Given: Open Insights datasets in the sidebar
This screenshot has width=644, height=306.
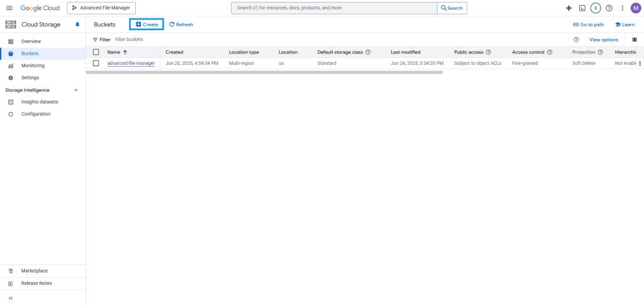Looking at the screenshot, I should 39,102.
